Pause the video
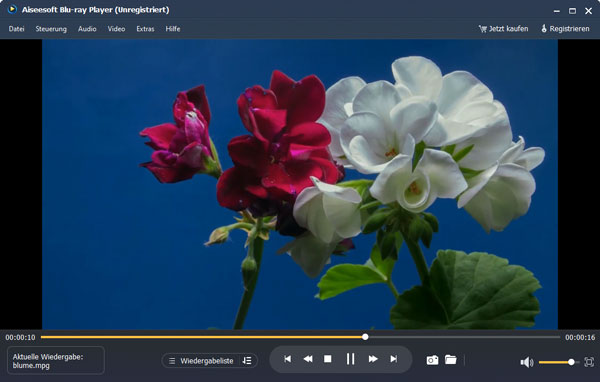This screenshot has height=382, width=600. coord(350,359)
